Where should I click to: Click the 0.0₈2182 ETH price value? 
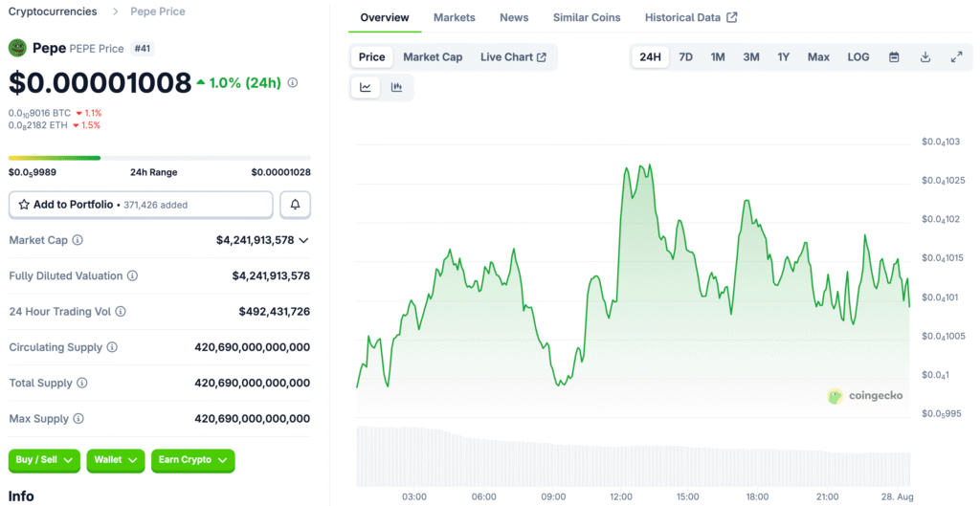[38, 125]
